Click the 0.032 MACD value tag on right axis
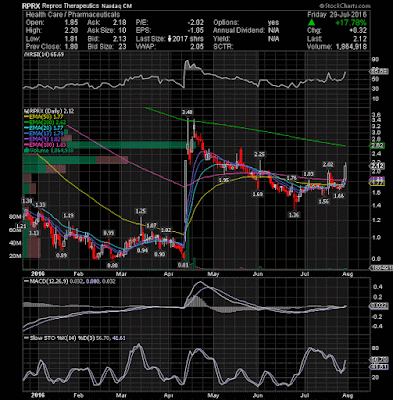 pos(379,306)
